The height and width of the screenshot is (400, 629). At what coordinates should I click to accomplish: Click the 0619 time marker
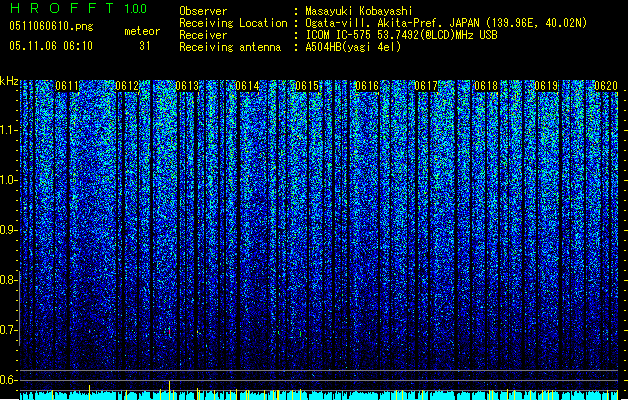pyautogui.click(x=546, y=86)
